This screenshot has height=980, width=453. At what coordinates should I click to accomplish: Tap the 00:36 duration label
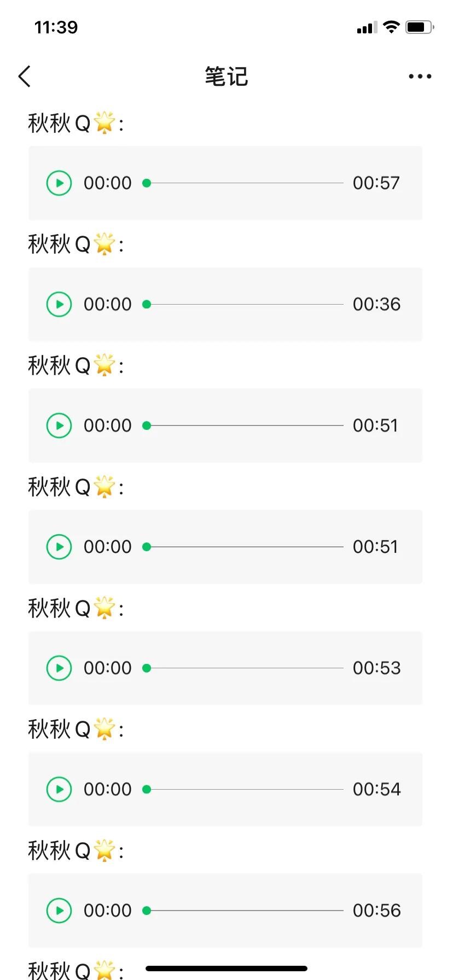pyautogui.click(x=376, y=304)
